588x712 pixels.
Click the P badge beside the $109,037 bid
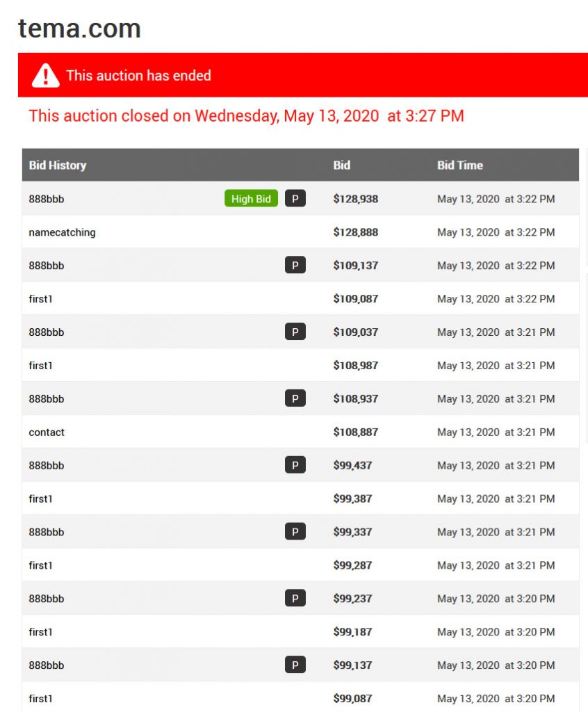click(295, 332)
